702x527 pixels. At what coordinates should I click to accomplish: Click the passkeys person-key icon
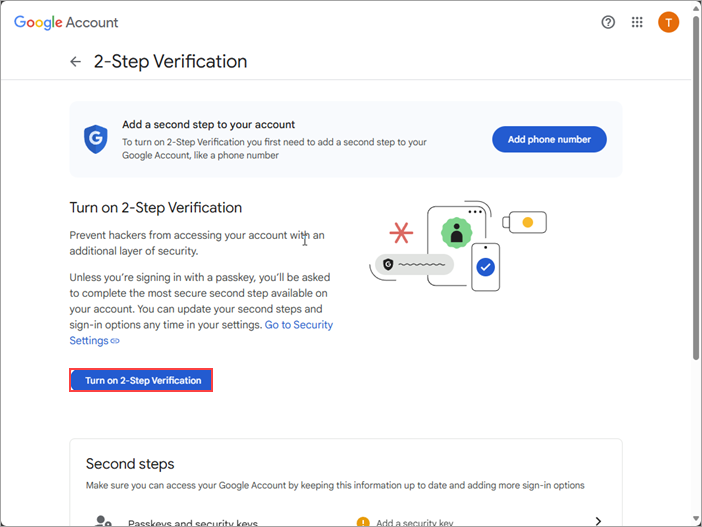coord(103,521)
